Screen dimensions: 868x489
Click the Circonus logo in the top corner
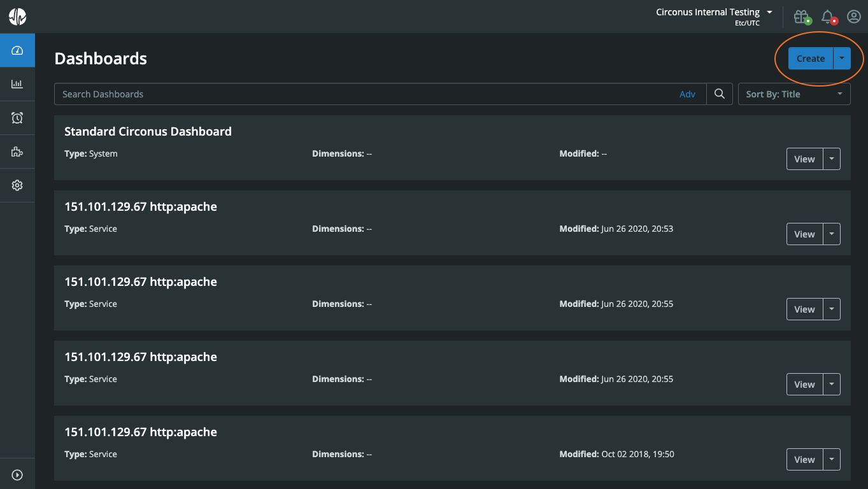17,17
